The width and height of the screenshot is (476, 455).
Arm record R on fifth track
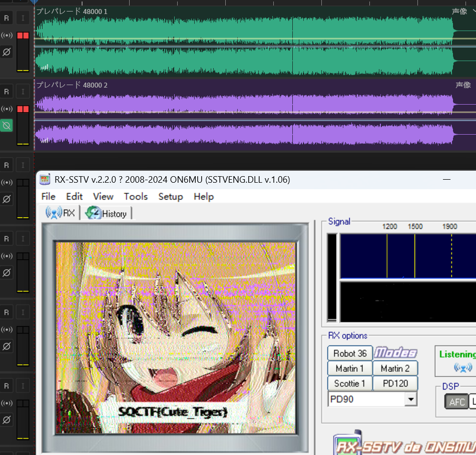pyautogui.click(x=7, y=312)
